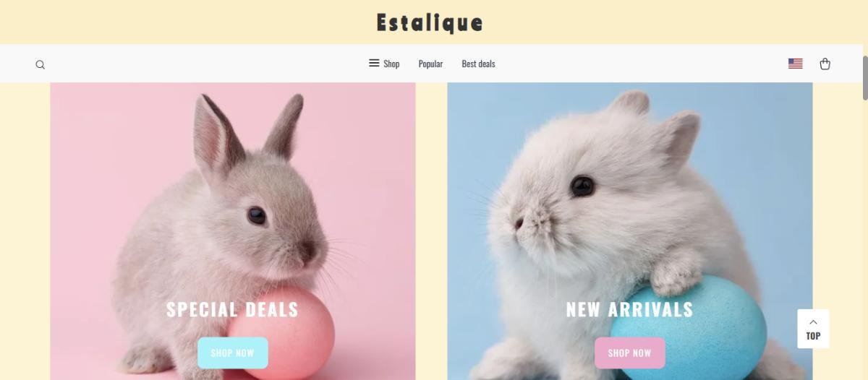Image resolution: width=868 pixels, height=380 pixels.
Task: Click the up chevron above TOP
Action: click(813, 321)
